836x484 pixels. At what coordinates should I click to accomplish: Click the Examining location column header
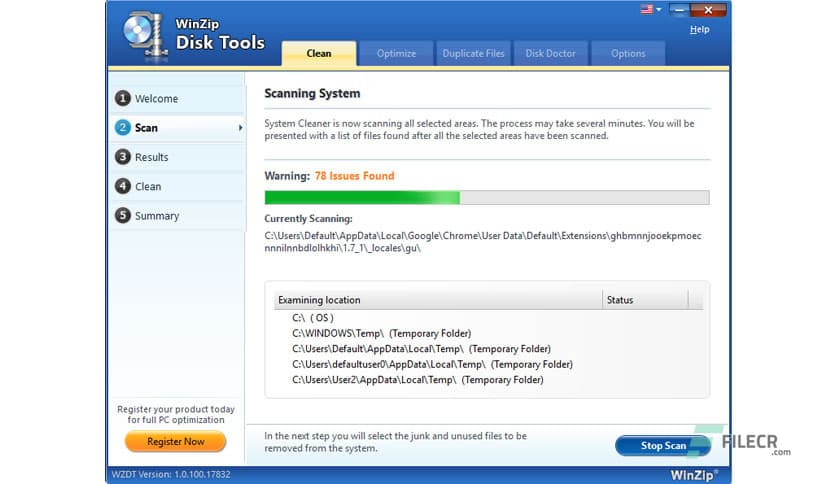(x=438, y=300)
